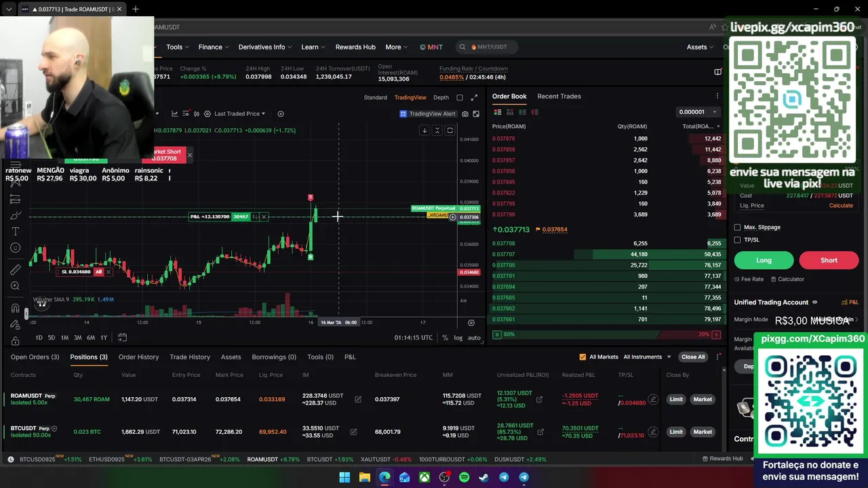Click Close All positions button
The width and height of the screenshot is (868, 488).
tap(693, 357)
